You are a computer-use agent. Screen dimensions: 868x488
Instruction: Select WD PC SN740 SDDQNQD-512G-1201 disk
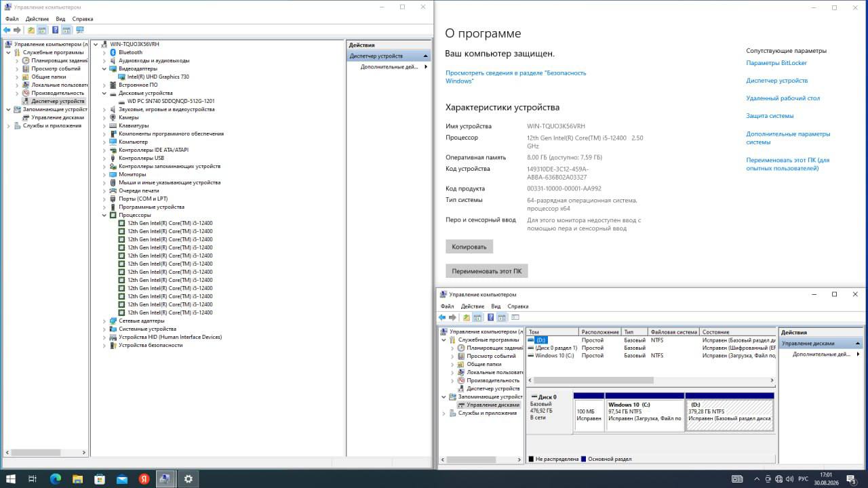170,101
